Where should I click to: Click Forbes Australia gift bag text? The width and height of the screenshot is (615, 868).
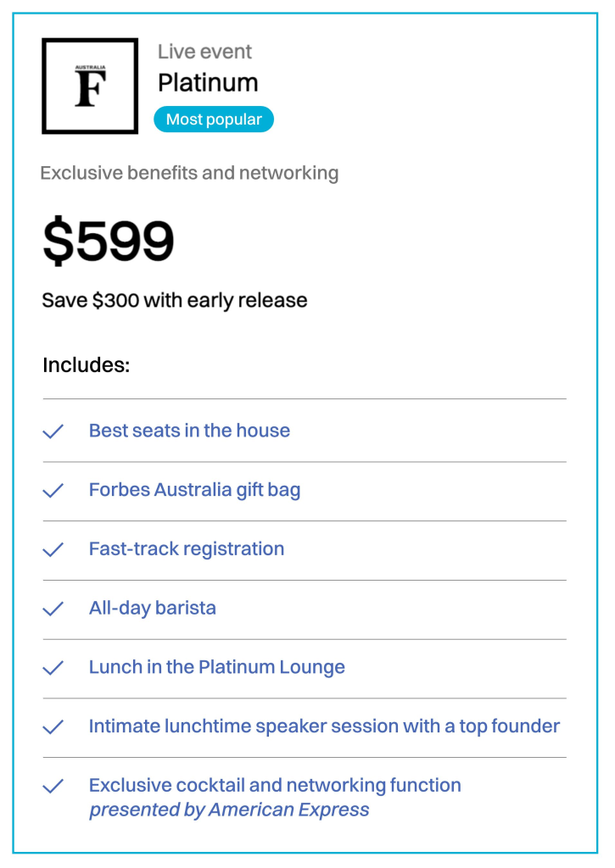pos(194,490)
